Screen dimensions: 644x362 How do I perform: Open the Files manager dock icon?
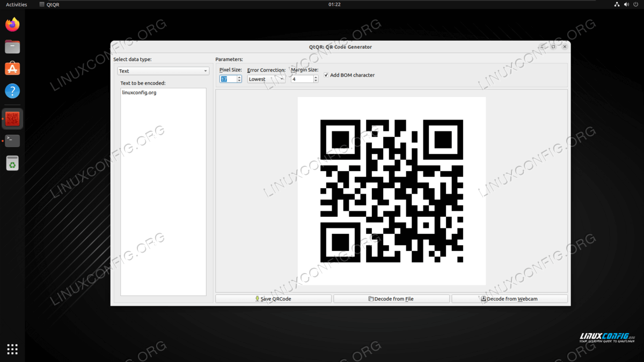[x=12, y=47]
